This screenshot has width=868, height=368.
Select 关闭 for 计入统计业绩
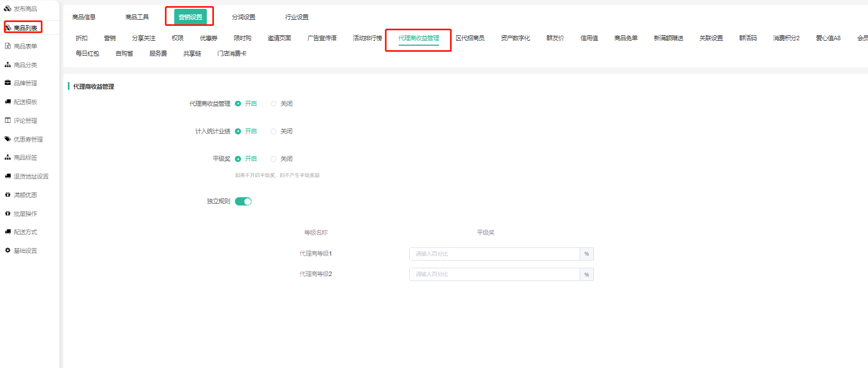(x=274, y=131)
